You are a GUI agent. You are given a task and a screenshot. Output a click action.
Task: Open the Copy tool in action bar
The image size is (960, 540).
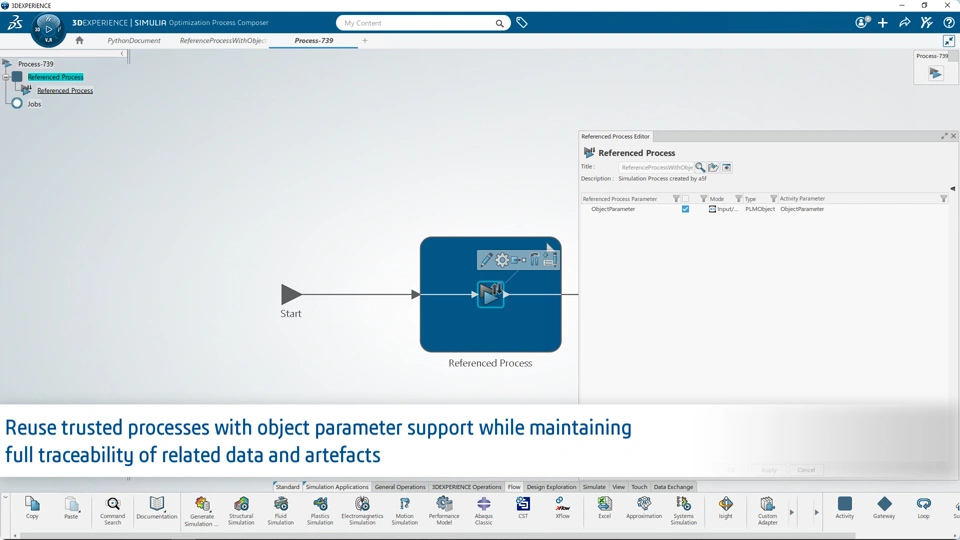click(x=32, y=508)
